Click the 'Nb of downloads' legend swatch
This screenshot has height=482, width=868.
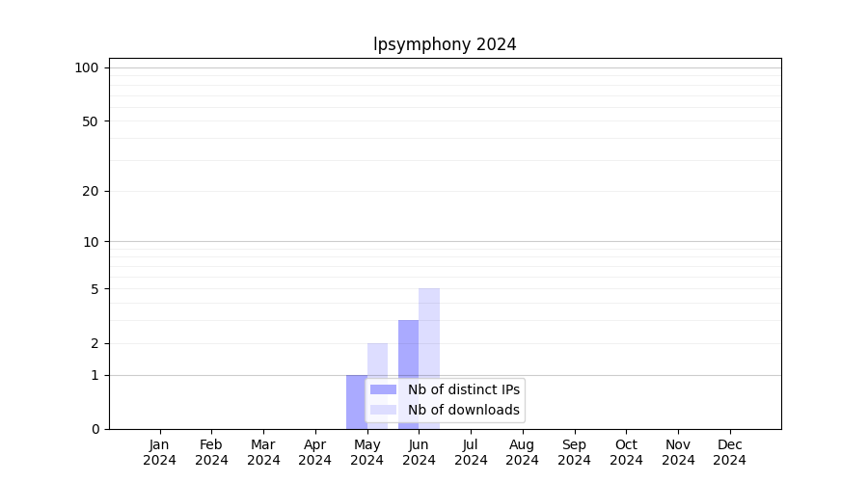pyautogui.click(x=383, y=411)
